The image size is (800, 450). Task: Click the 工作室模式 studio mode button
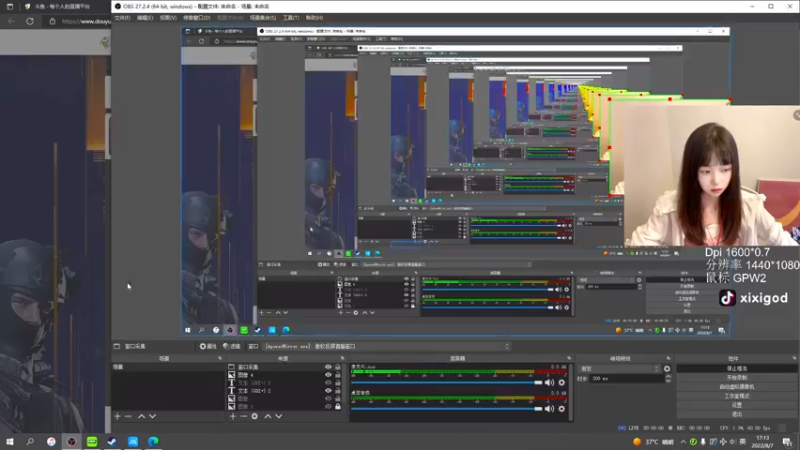pos(737,396)
